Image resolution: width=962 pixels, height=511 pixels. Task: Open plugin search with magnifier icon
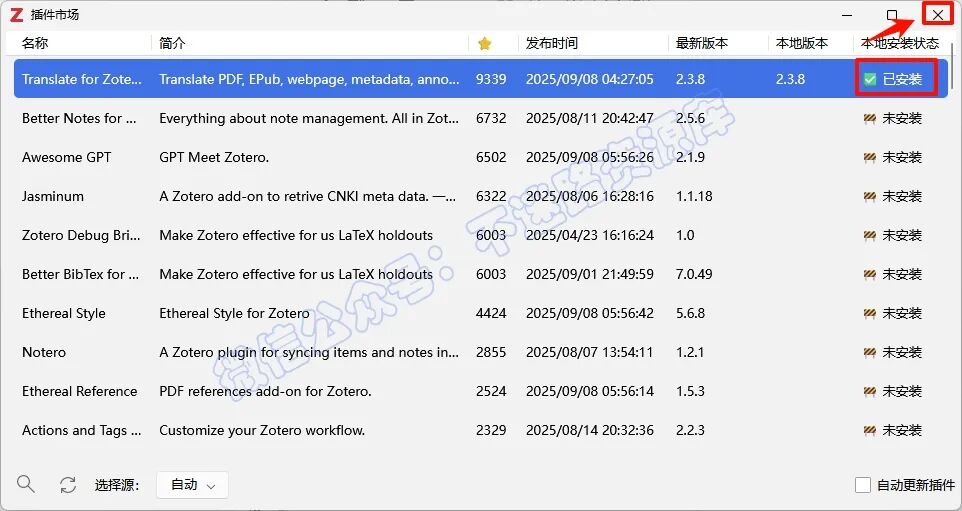(x=25, y=484)
